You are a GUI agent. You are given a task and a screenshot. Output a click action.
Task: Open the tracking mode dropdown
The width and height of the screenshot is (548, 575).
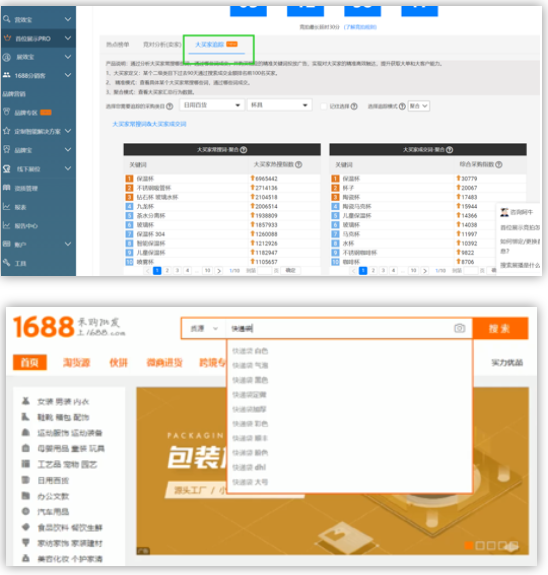tap(419, 106)
